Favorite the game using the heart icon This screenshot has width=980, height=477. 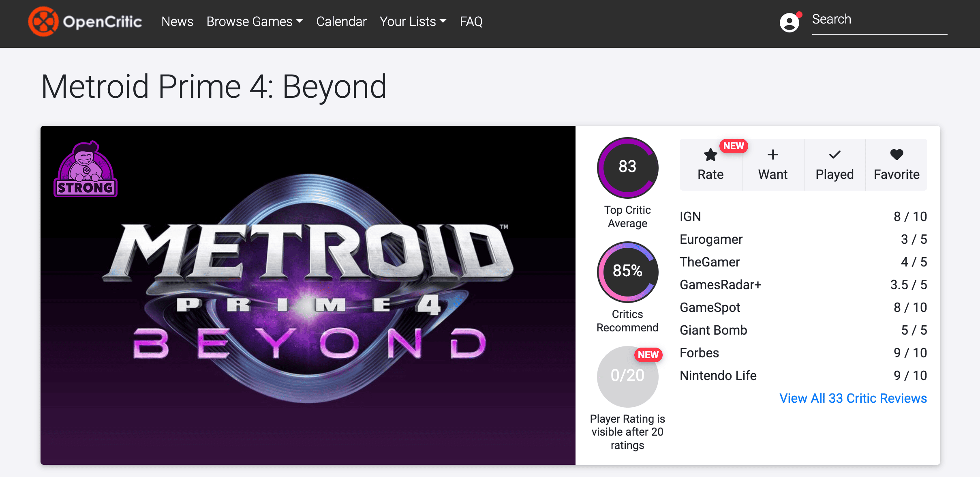point(897,154)
